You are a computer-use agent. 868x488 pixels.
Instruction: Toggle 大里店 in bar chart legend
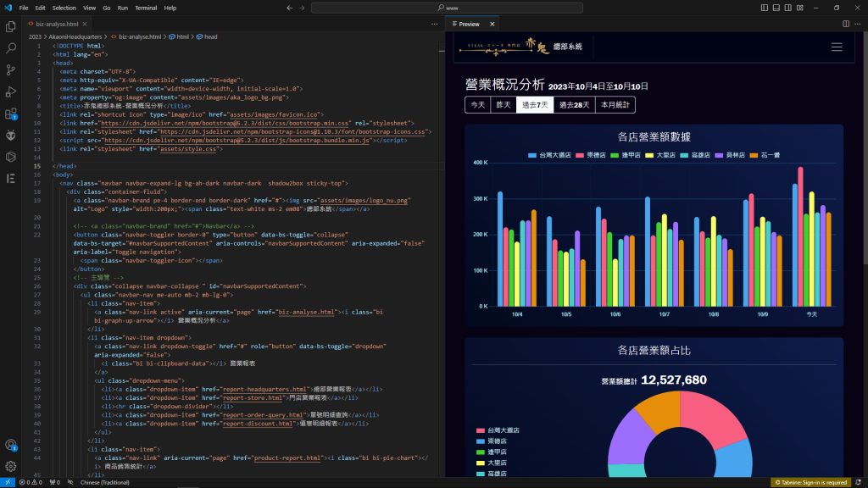pos(659,156)
